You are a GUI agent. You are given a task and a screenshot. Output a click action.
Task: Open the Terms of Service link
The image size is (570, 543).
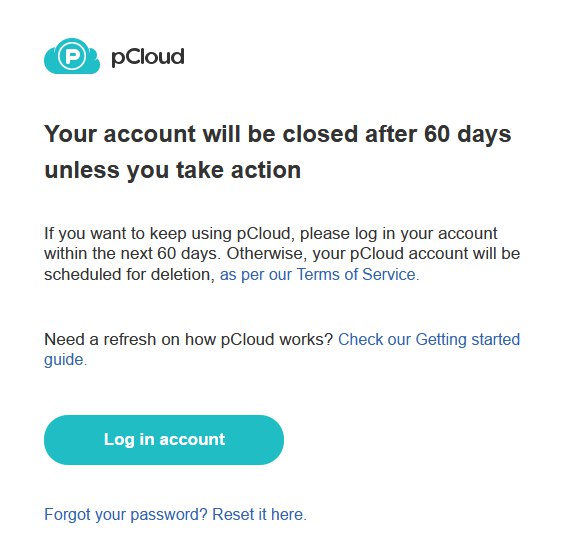point(320,274)
